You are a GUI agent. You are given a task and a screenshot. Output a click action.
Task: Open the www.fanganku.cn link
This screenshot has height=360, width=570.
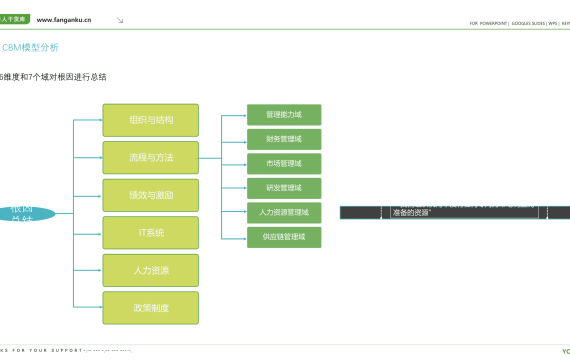[64, 20]
